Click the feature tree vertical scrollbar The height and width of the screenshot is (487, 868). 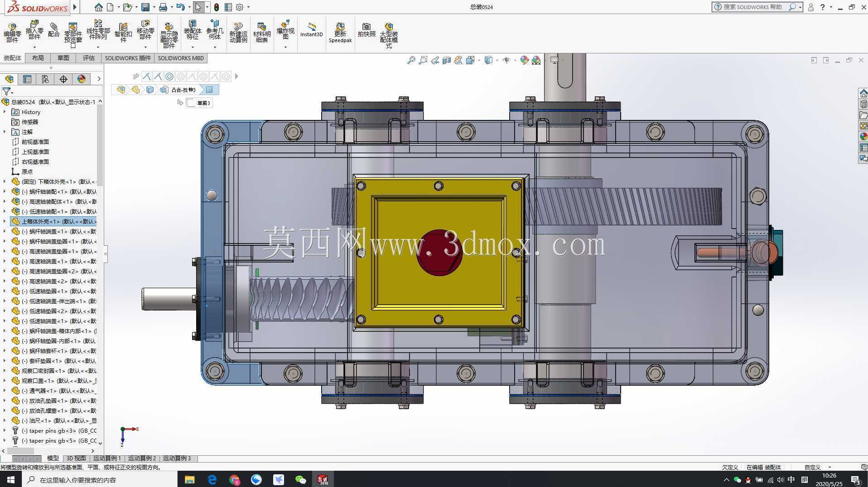pos(100,145)
